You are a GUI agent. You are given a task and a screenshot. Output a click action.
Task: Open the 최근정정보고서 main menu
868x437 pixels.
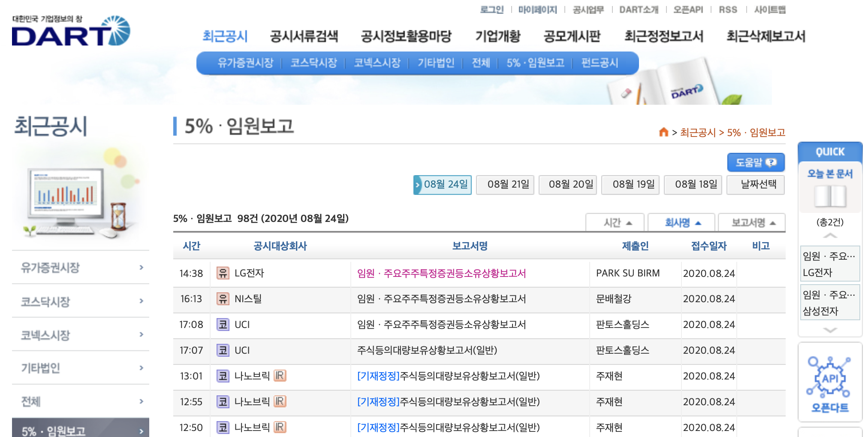pos(664,36)
